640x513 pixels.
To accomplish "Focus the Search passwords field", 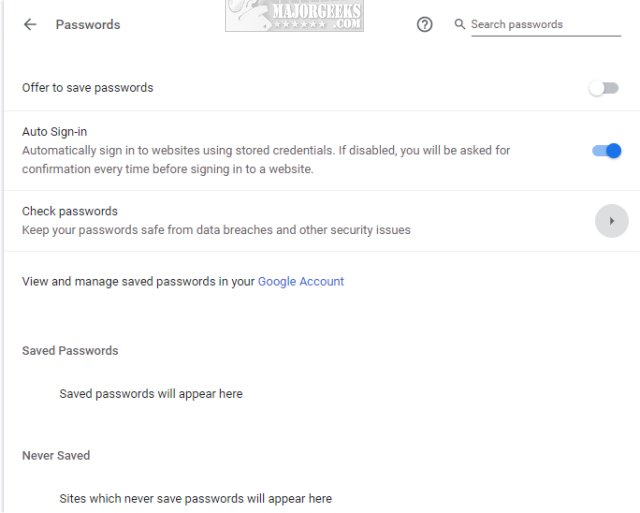I will coord(546,24).
